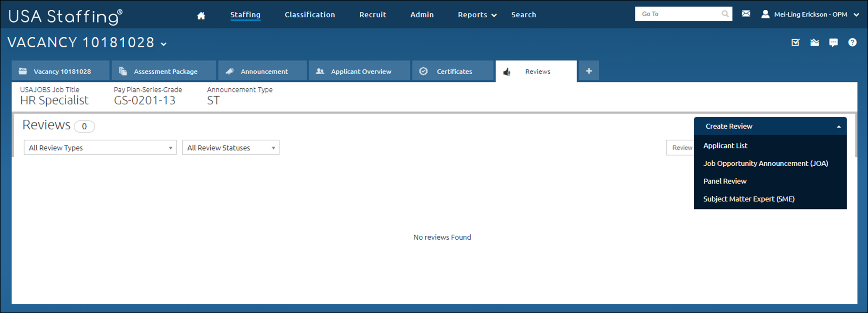Click the megaphone icon on Announcement tab
The width and height of the screenshot is (868, 313).
click(230, 71)
